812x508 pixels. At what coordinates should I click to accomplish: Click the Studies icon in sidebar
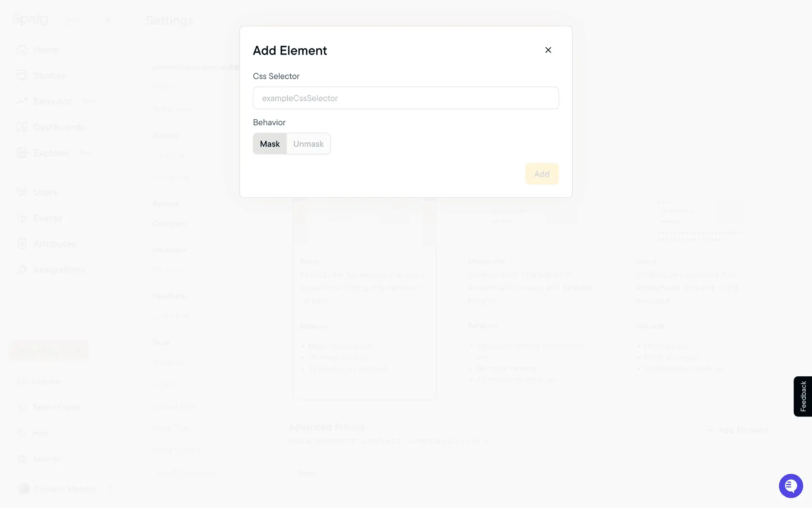[22, 76]
